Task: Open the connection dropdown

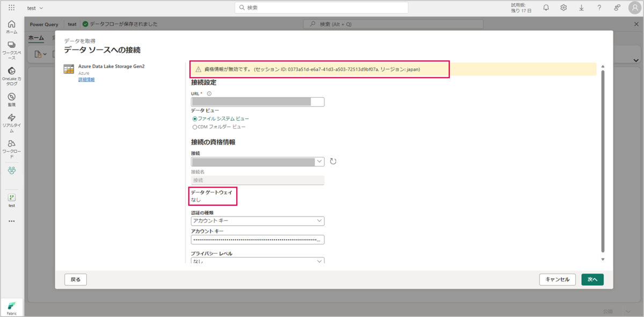Action: (x=258, y=161)
